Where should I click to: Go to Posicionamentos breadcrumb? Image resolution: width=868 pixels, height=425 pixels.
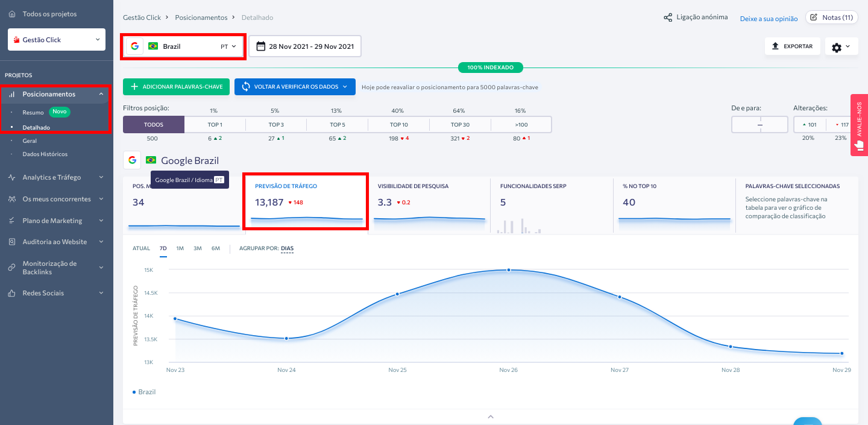(201, 17)
